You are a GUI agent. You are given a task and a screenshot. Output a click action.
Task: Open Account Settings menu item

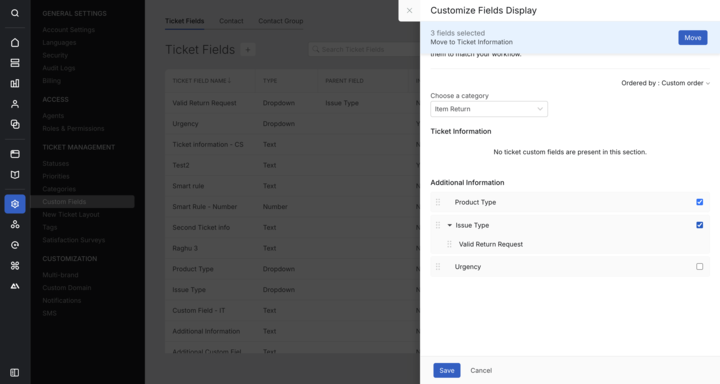pyautogui.click(x=68, y=30)
